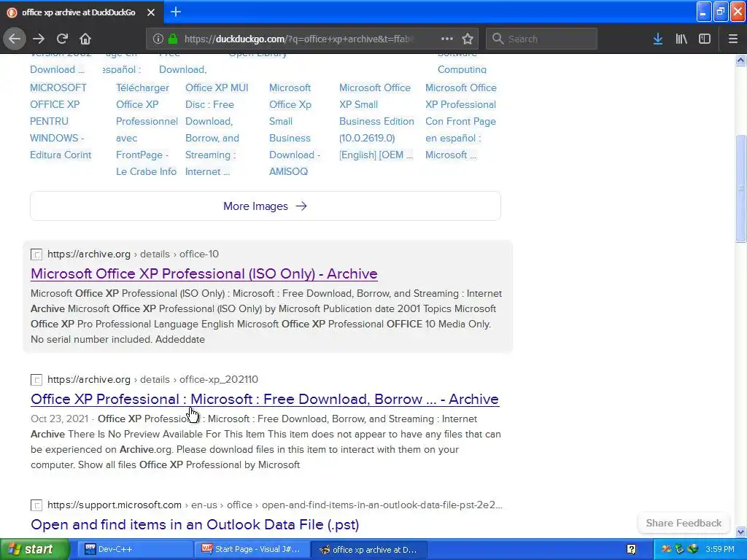
Task: Click the español image caption link
Action: coord(122,69)
